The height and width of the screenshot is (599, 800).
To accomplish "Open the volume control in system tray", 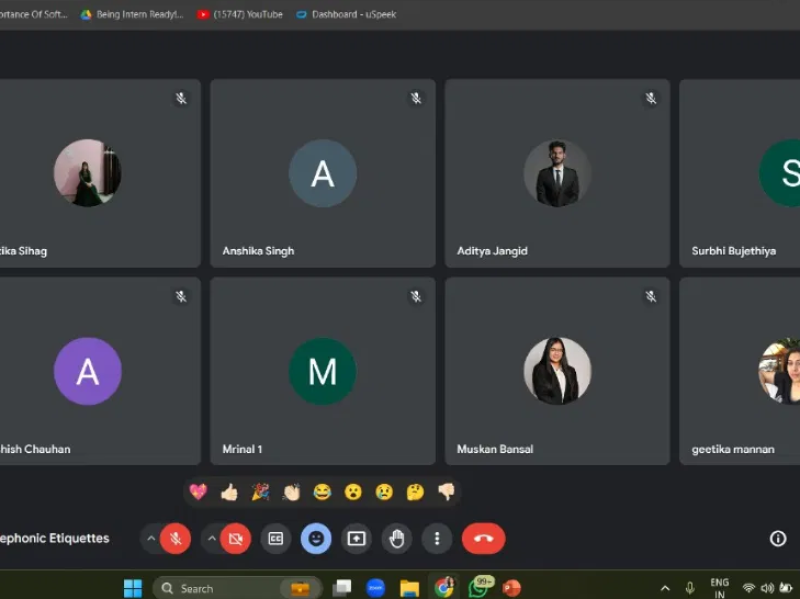I will click(x=767, y=588).
